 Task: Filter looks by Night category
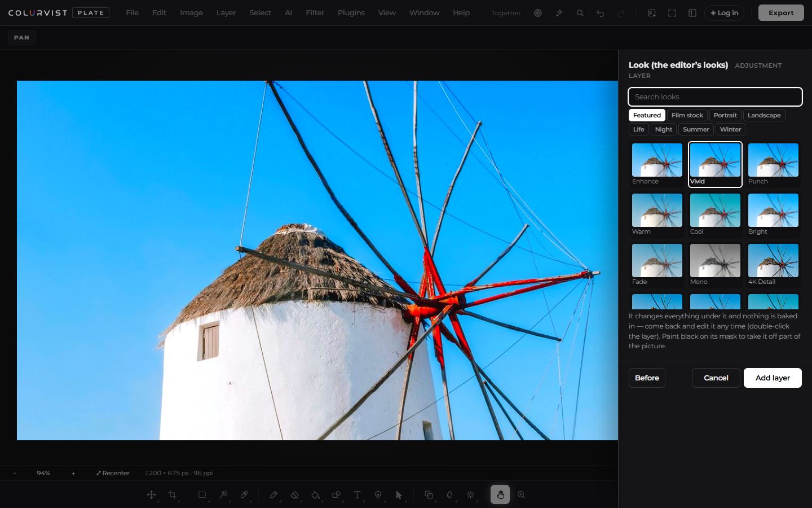point(664,129)
